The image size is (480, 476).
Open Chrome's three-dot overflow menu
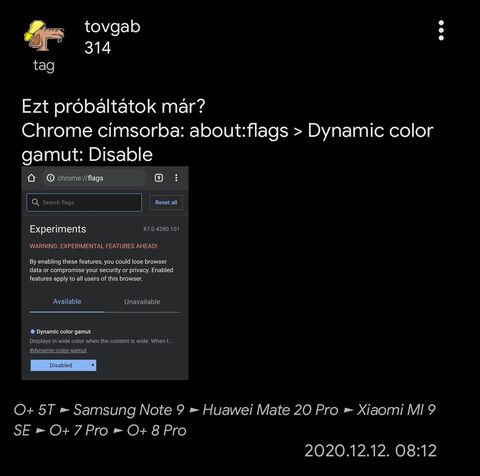pyautogui.click(x=176, y=178)
